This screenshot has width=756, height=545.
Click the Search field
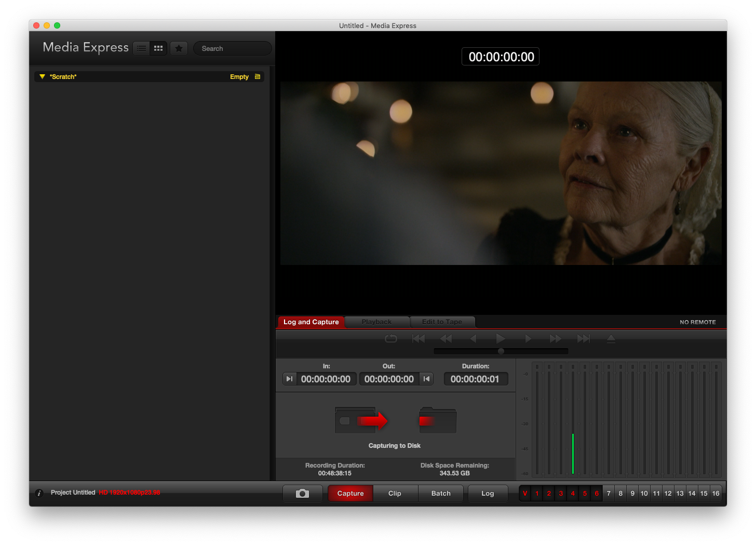click(233, 48)
